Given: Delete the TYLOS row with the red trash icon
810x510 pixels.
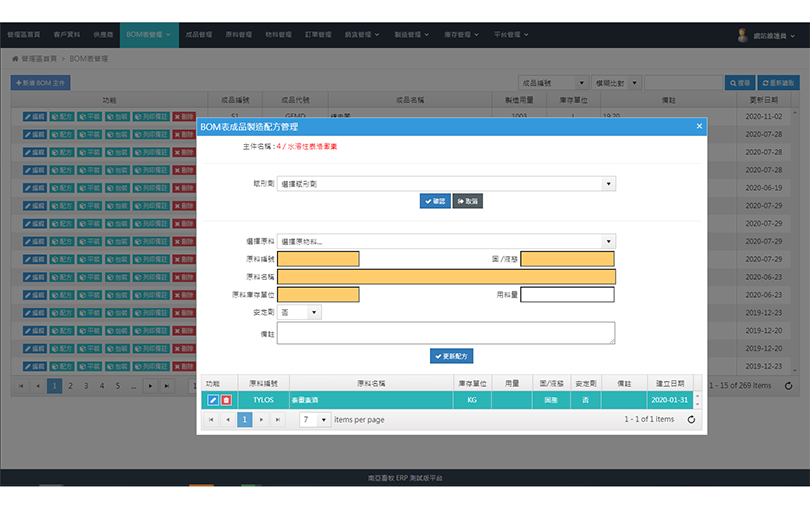Looking at the screenshot, I should click(226, 400).
